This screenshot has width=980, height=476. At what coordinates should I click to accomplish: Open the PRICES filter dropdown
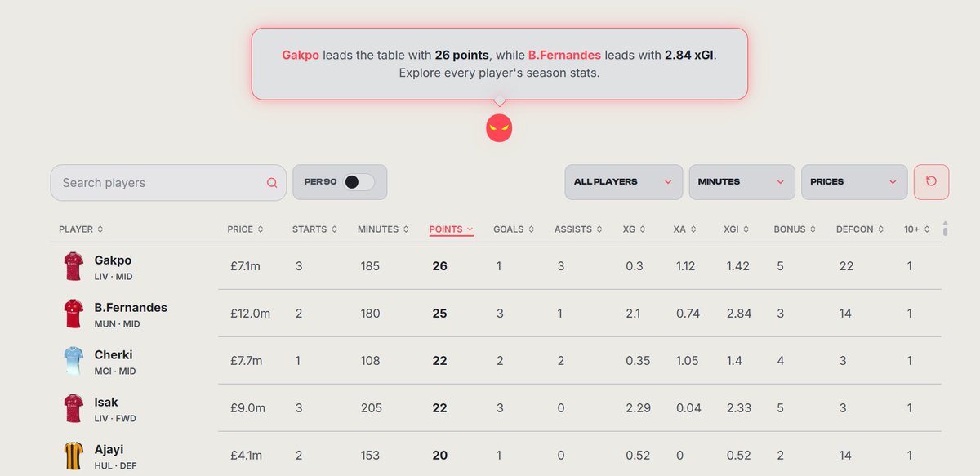pos(854,182)
